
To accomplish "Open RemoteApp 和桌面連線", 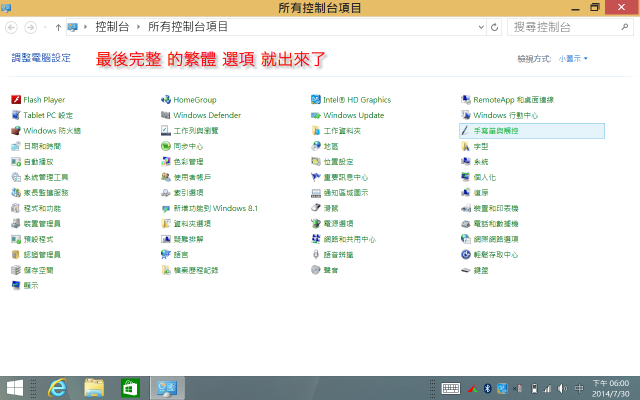I will coord(507,100).
